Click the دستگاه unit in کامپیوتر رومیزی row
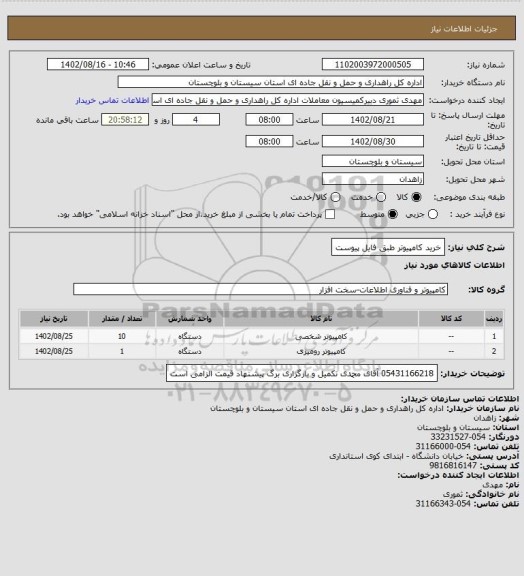Screen dimensions: 524x576 [x=190, y=351]
